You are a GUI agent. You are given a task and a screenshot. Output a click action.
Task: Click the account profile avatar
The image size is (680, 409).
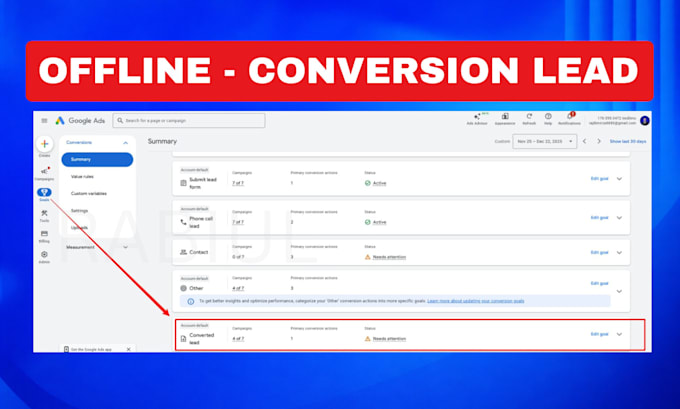click(x=645, y=121)
